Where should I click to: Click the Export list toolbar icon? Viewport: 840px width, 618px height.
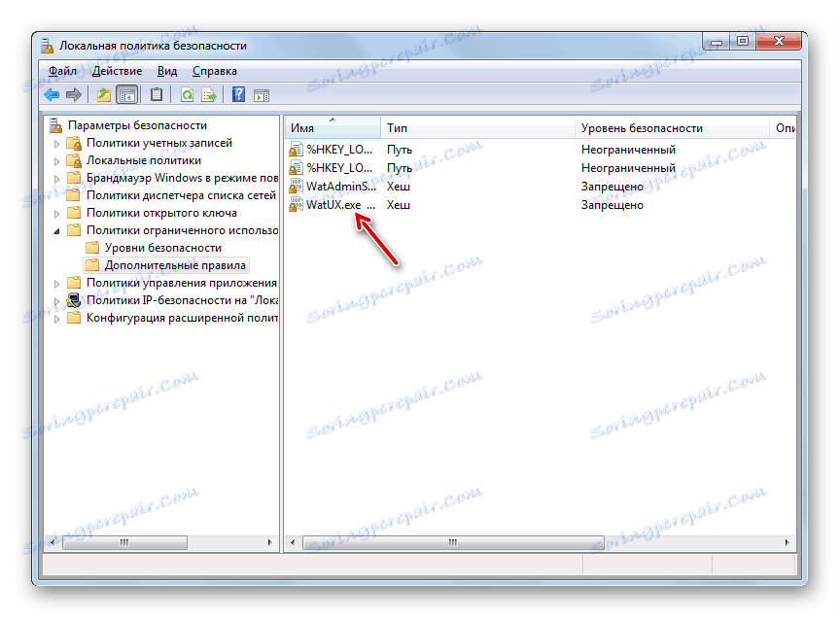209,95
